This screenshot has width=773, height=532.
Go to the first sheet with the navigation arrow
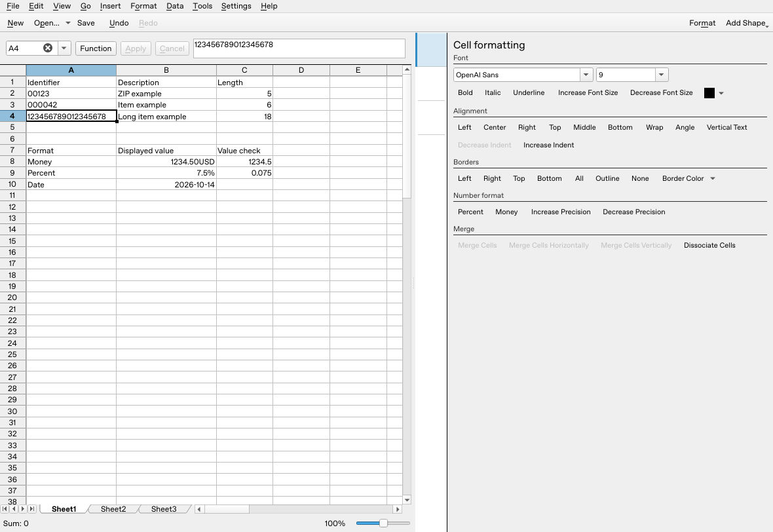5,509
